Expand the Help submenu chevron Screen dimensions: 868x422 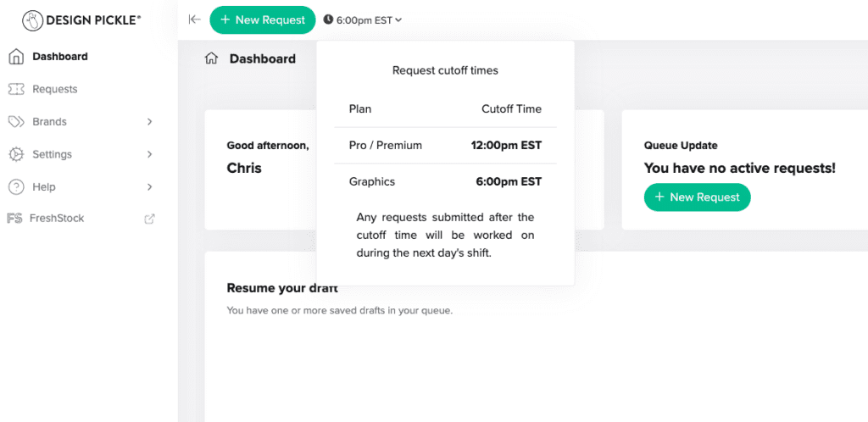pyautogui.click(x=150, y=186)
